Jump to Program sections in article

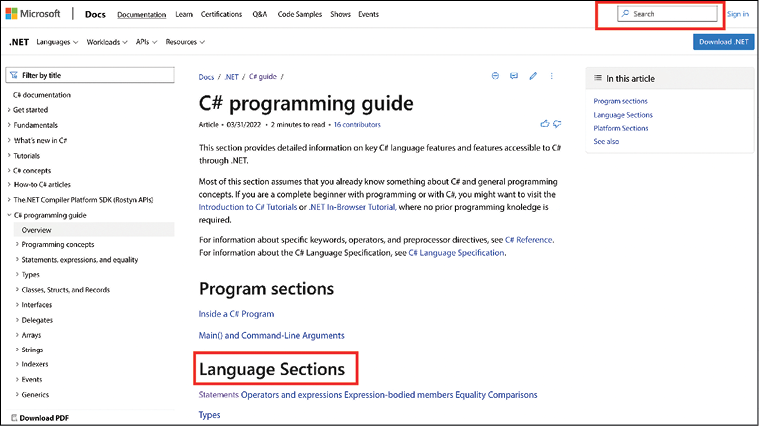point(621,101)
